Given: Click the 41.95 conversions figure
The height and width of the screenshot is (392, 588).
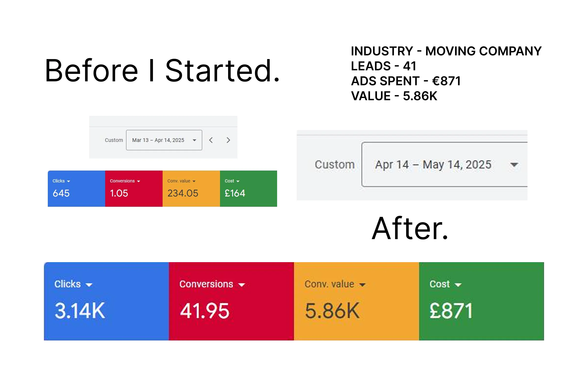Looking at the screenshot, I should point(205,311).
